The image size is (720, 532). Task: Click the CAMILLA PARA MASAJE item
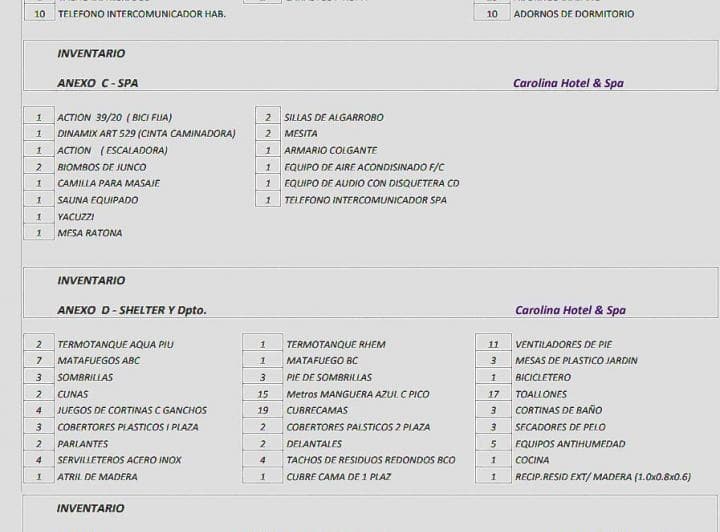(108, 183)
